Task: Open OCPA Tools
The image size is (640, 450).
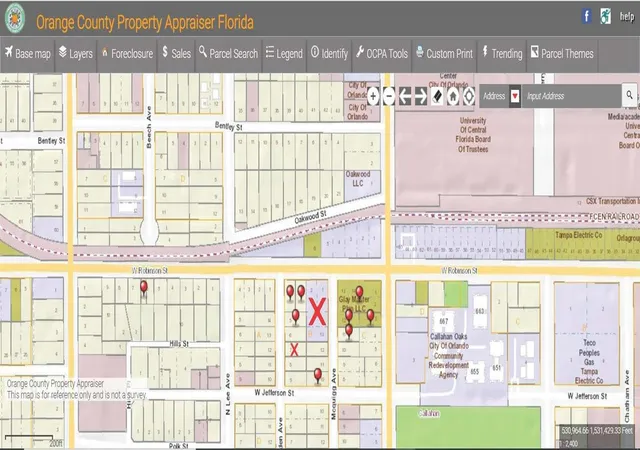Action: click(x=382, y=53)
